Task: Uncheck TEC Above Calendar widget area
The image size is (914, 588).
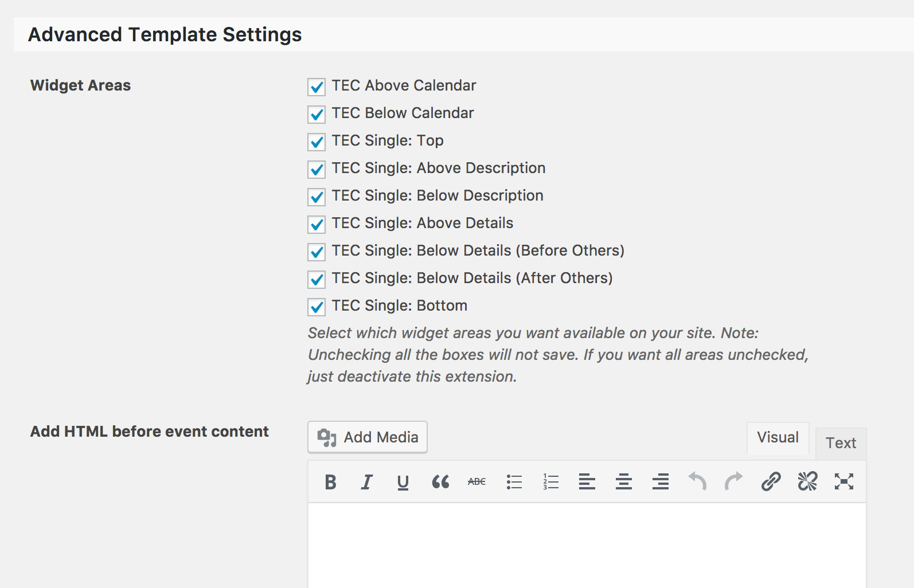Action: [x=317, y=87]
